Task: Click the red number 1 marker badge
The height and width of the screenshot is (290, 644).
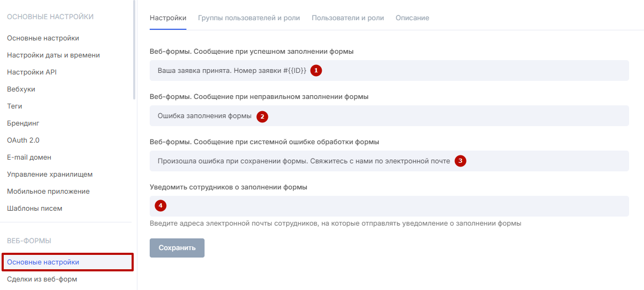Action: 316,70
